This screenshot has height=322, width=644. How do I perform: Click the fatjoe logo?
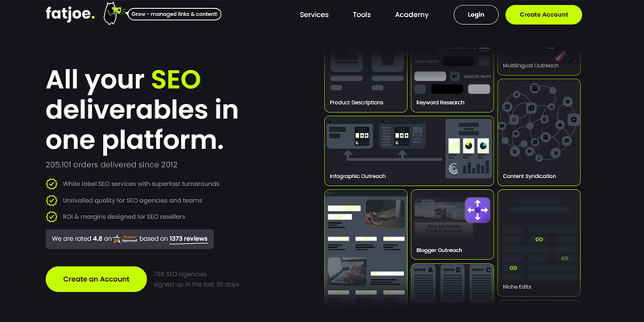click(x=70, y=14)
